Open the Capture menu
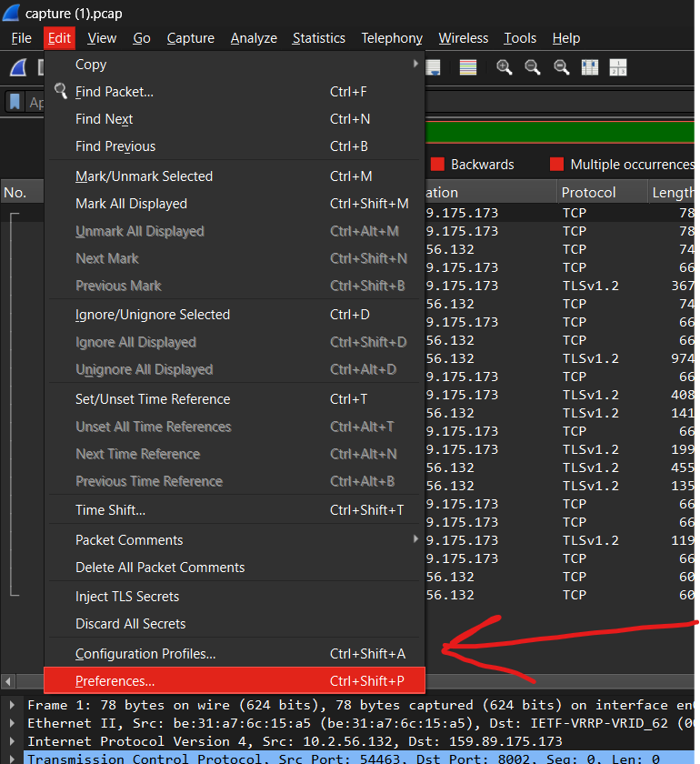This screenshot has width=700, height=764. (x=191, y=38)
